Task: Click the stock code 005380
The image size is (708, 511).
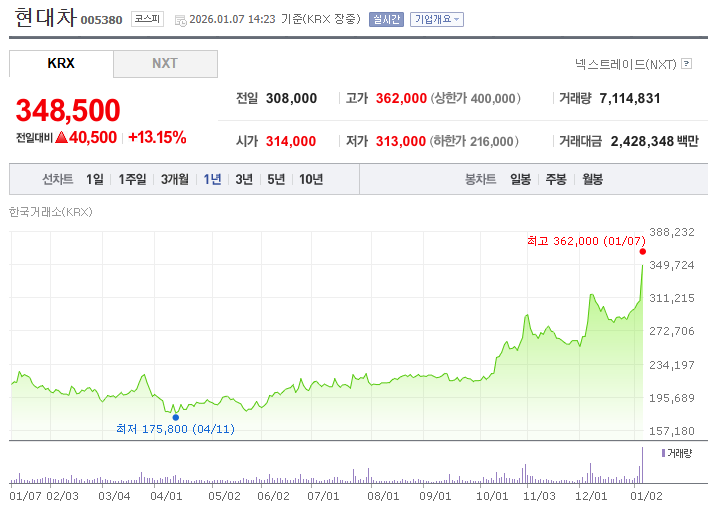Action: coord(102,20)
